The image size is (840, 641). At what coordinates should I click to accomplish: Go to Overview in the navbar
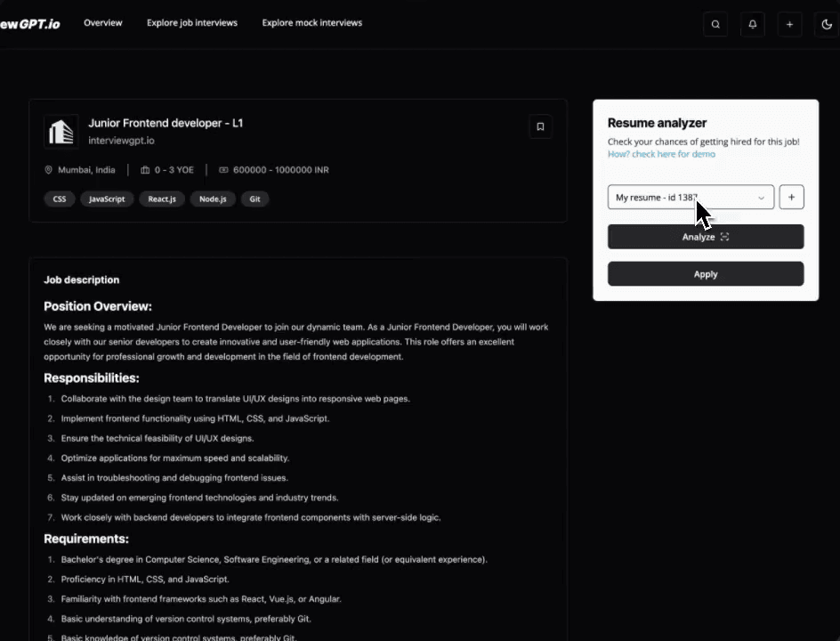[103, 23]
